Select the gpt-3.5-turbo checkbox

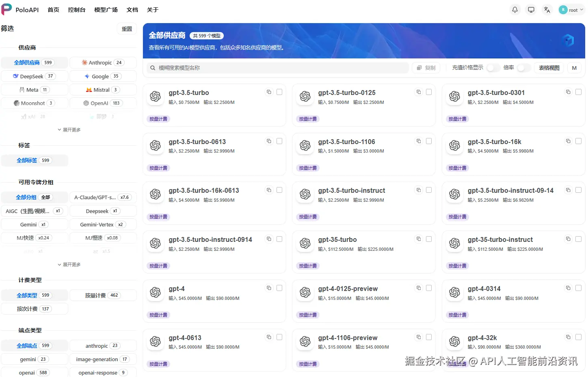(x=279, y=92)
